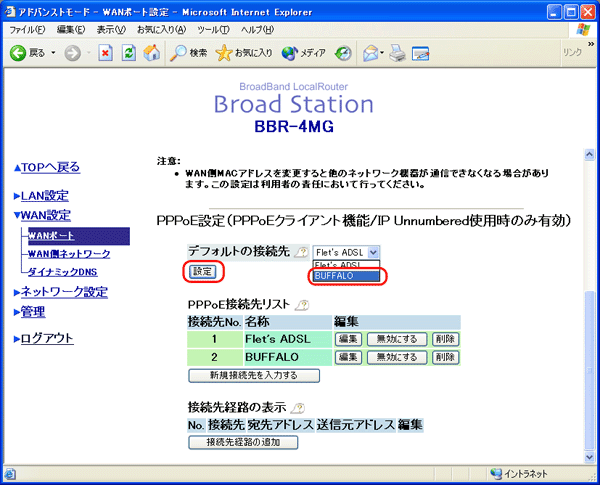Click the vertical scrollbar thumb

589,371
